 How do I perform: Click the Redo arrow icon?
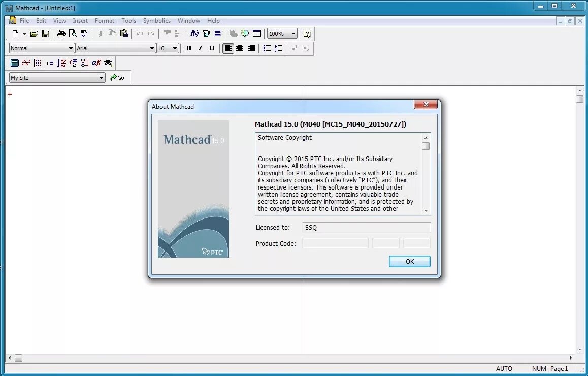click(x=151, y=34)
